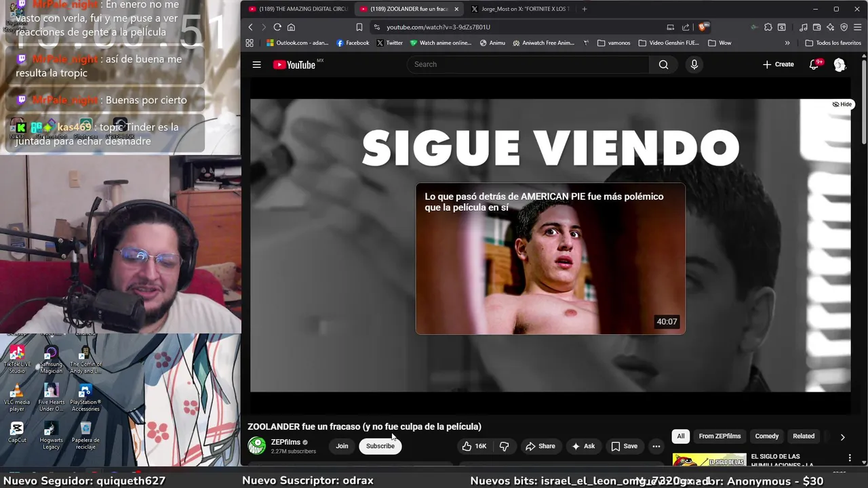Screen dimensions: 868x488
Task: Select the From ZEPfilms filter chip
Action: tap(720, 436)
